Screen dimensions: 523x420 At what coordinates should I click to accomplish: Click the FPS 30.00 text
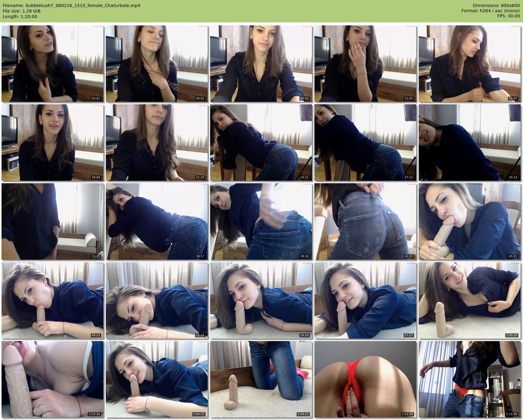point(508,16)
